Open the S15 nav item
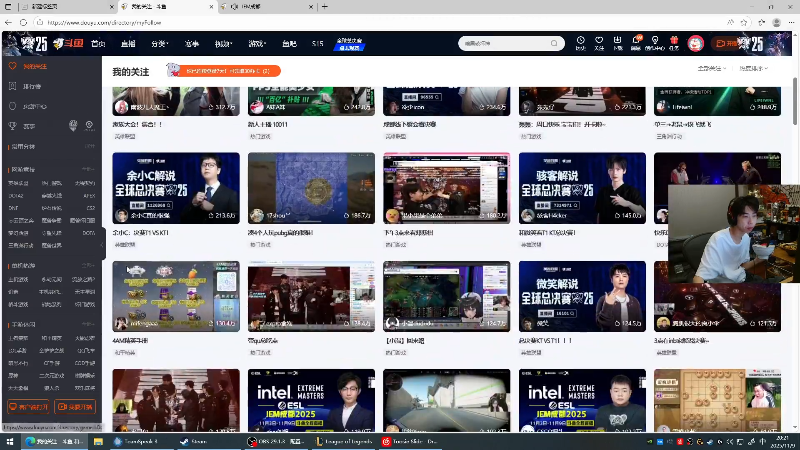 tap(317, 44)
